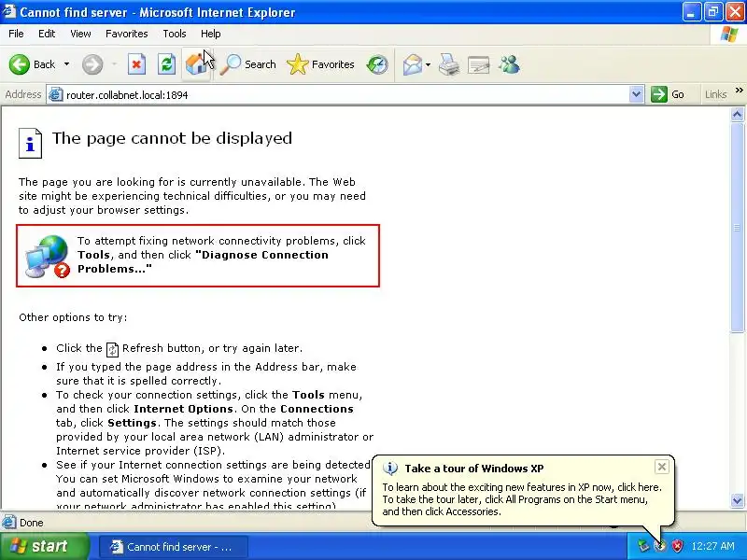Launch Messenger from the toolbar icon

click(x=509, y=64)
